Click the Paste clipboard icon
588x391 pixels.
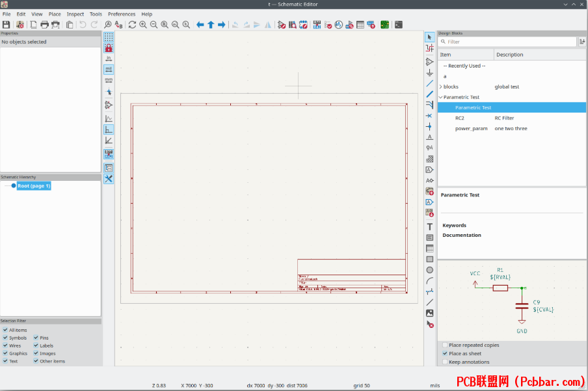[x=70, y=25]
